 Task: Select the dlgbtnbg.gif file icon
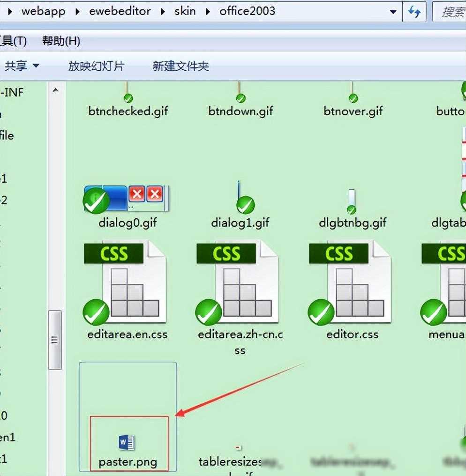352,201
